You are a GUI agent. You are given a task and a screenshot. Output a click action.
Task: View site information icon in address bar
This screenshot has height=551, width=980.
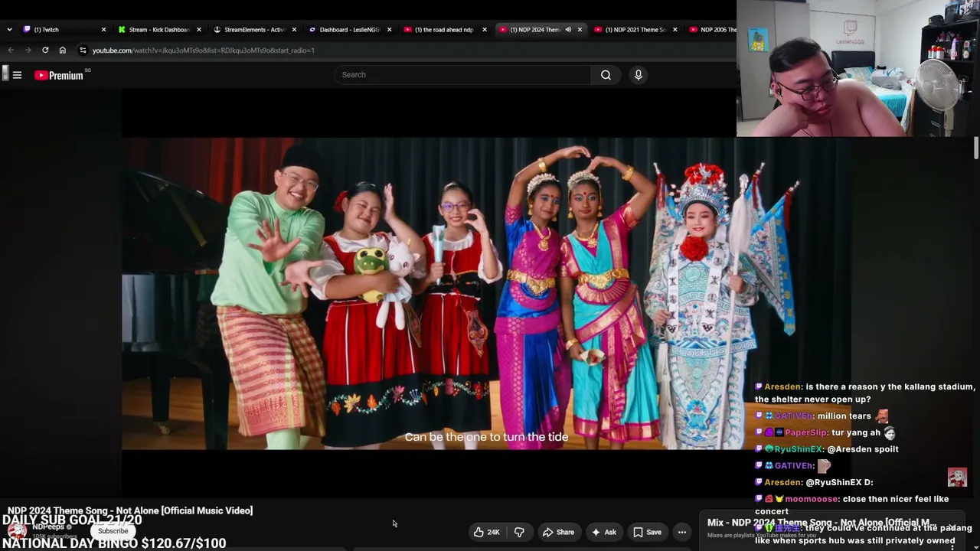point(83,51)
